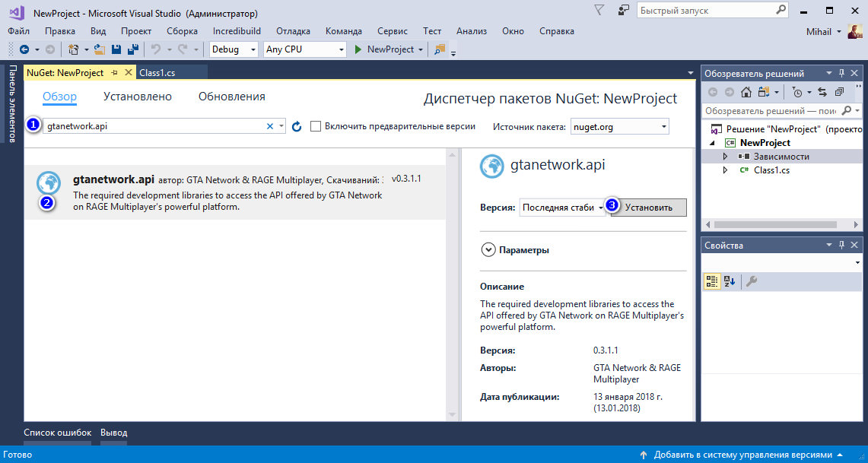Open the Отладка menu
This screenshot has width=868, height=463.
tap(293, 31)
